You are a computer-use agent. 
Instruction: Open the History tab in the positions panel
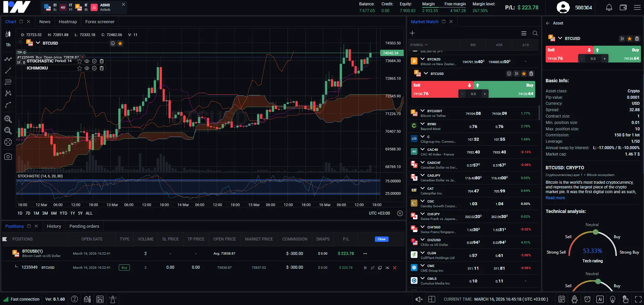point(54,226)
